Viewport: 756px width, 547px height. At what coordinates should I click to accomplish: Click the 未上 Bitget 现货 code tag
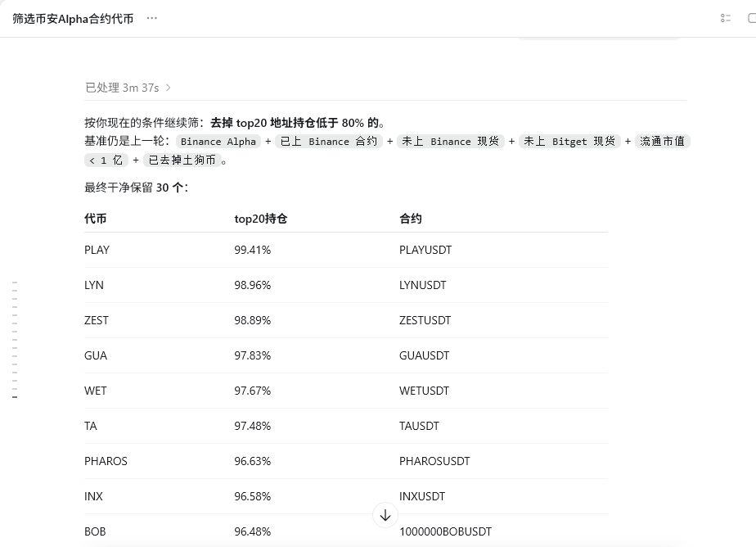pyautogui.click(x=569, y=142)
